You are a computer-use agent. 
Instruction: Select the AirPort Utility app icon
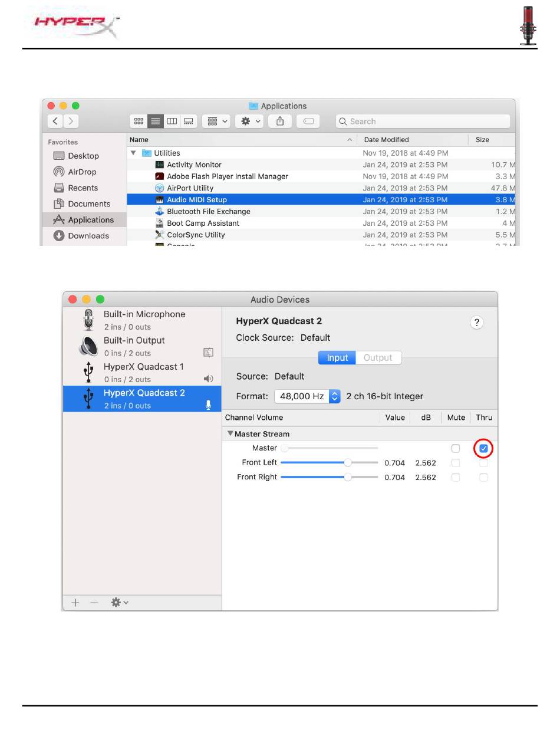tap(159, 188)
